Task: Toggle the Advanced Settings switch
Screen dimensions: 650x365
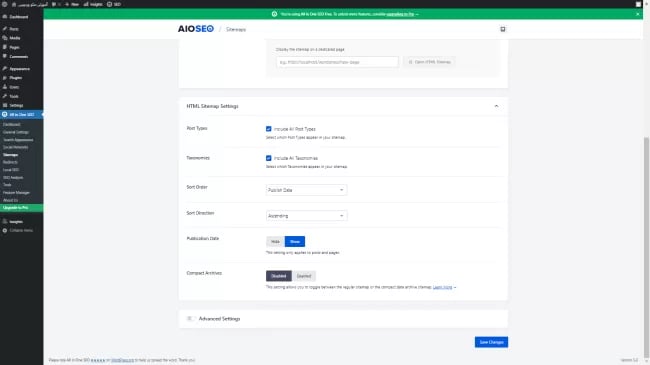Action: pos(190,319)
